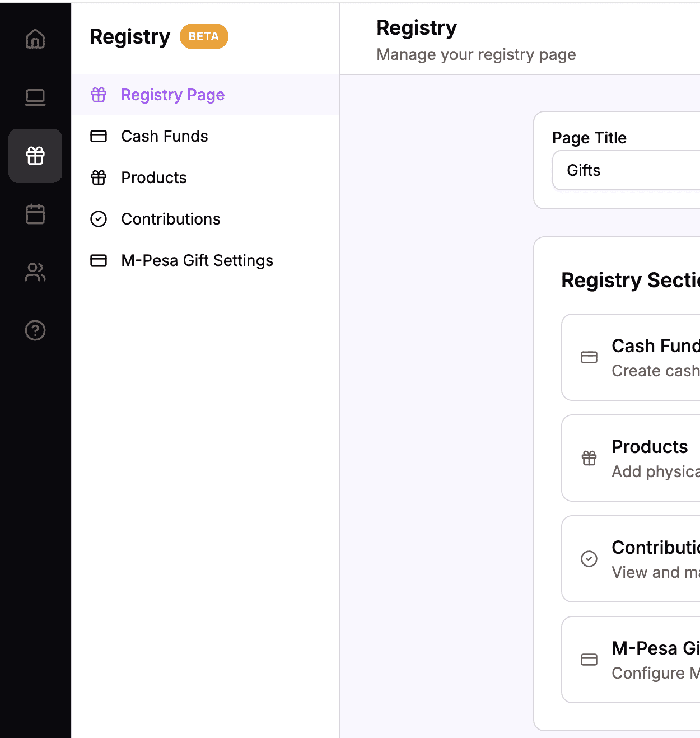This screenshot has height=738, width=700.
Task: Click the gift icon beside Registry Page
Action: pos(99,95)
